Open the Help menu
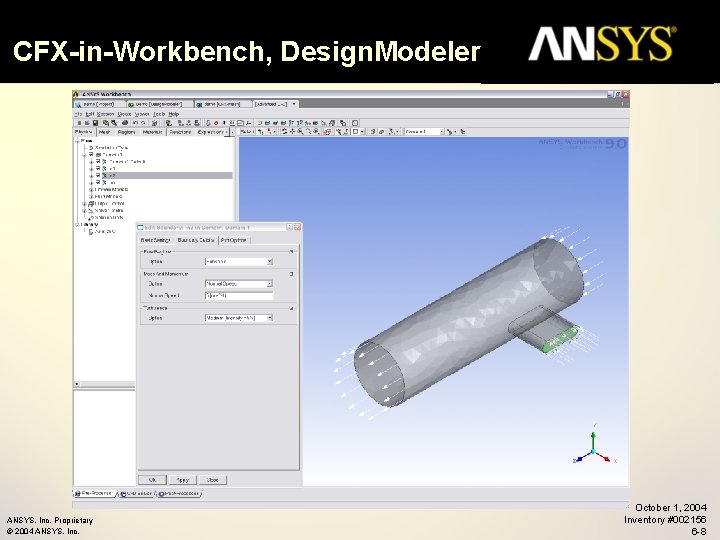Screen dimensions: 720x540 (174, 114)
